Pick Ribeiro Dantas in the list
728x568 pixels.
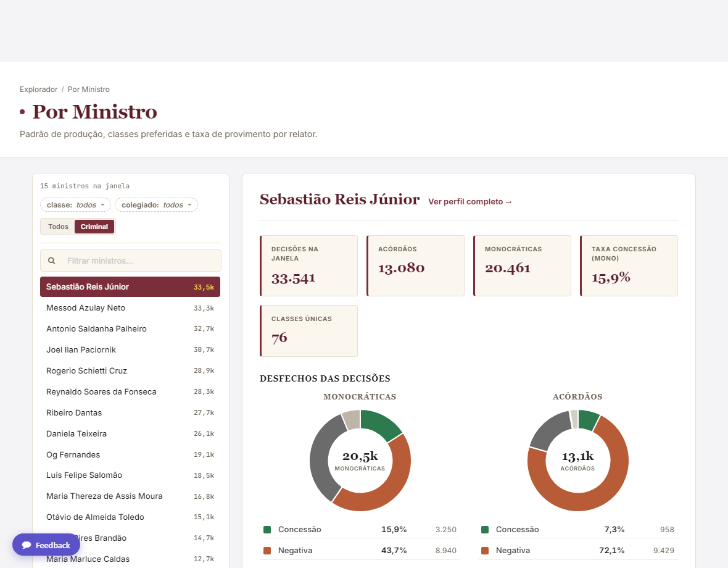tap(130, 412)
